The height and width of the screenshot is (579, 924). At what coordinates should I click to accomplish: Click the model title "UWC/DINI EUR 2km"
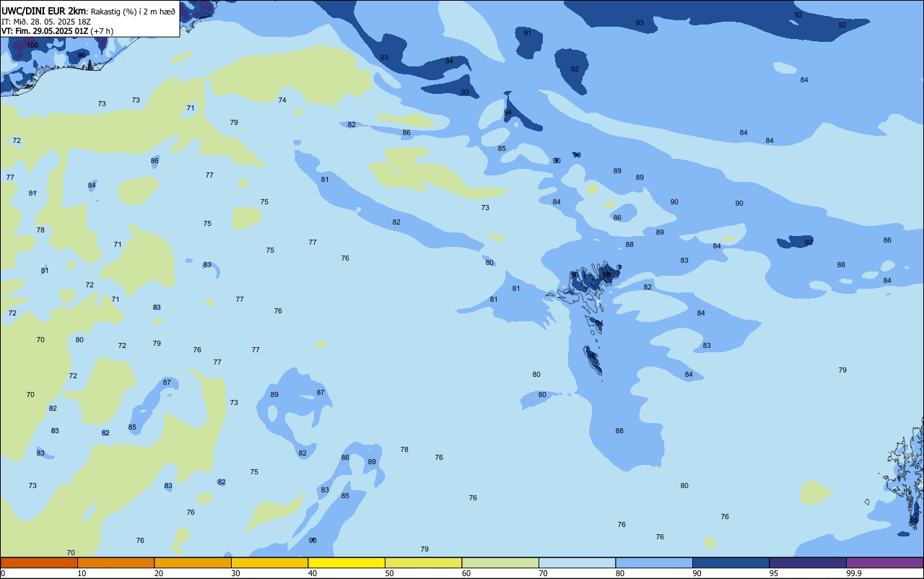click(43, 11)
